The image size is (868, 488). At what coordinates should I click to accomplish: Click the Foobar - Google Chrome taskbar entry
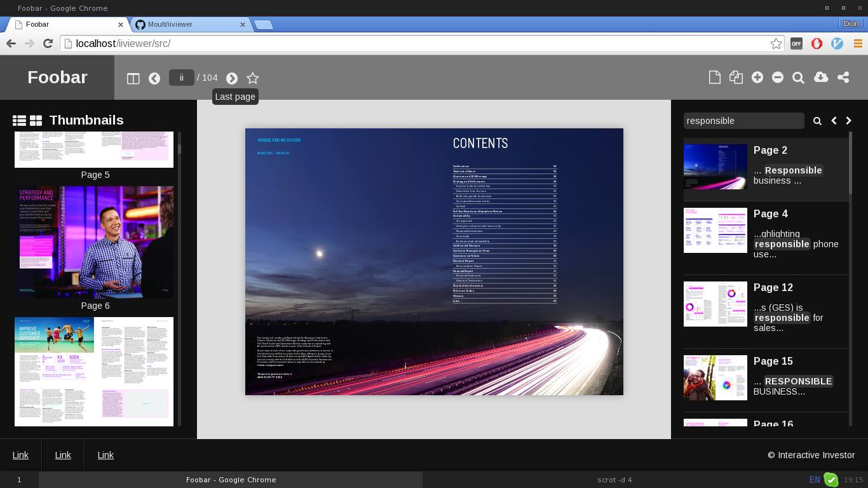coord(231,480)
